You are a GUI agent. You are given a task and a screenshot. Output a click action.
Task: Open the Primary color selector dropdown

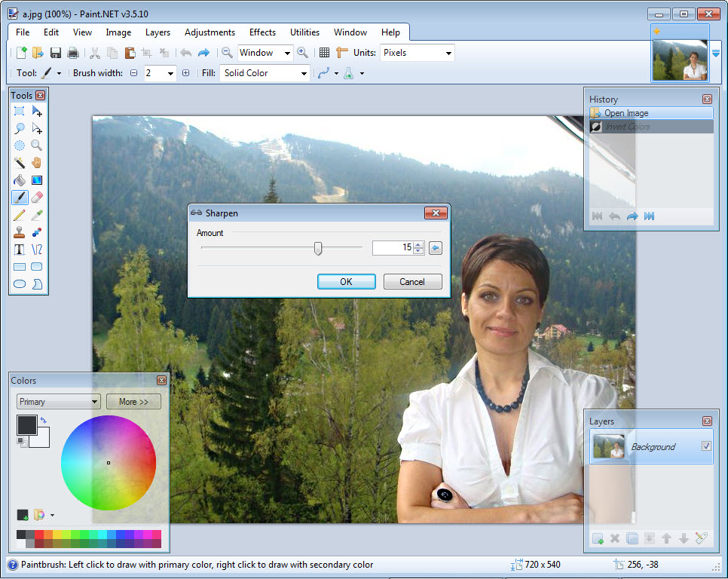coord(59,402)
